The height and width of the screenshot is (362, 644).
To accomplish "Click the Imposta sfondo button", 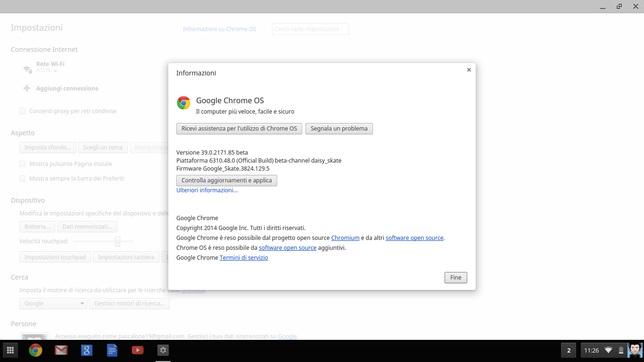I will 48,148.
